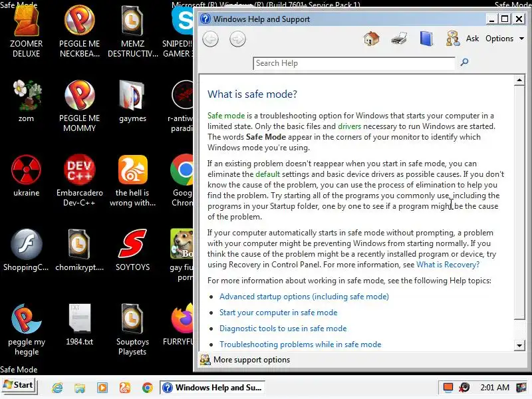Open Internet Explorer from taskbar
The height and width of the screenshot is (399, 532).
(57, 388)
